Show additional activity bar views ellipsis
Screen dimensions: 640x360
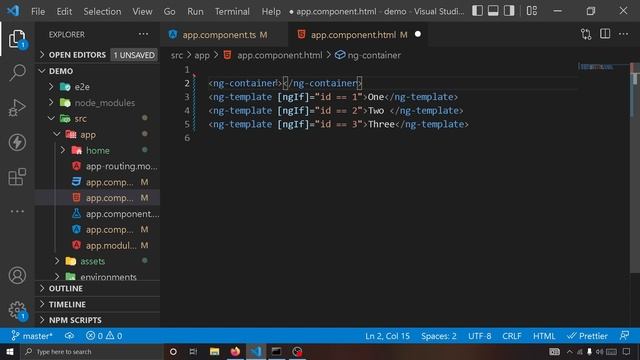coord(17,211)
